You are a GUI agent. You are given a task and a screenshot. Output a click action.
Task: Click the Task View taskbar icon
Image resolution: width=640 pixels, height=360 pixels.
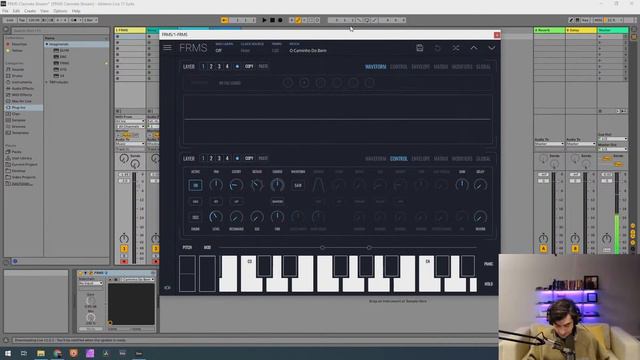pos(24,353)
